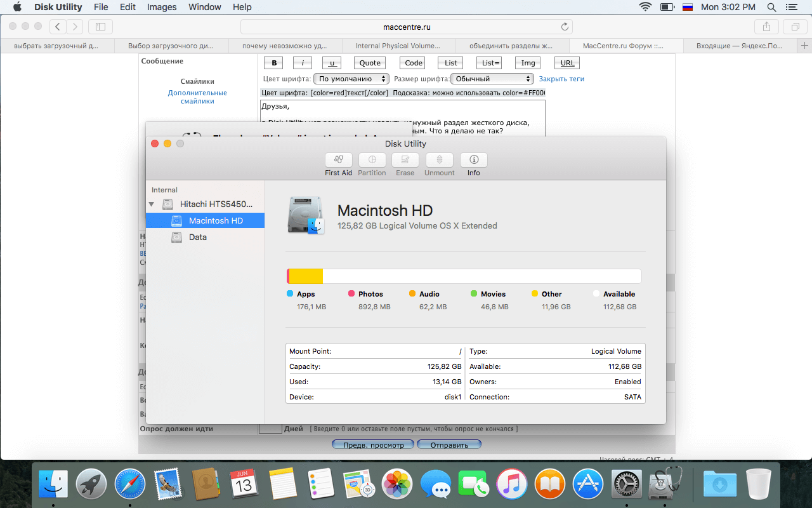Open Safari from the Dock

(130, 485)
